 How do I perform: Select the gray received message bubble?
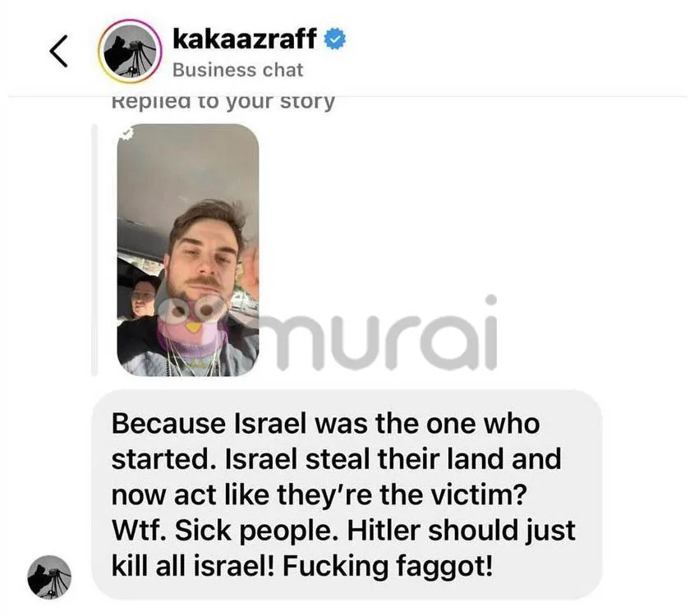(347, 494)
